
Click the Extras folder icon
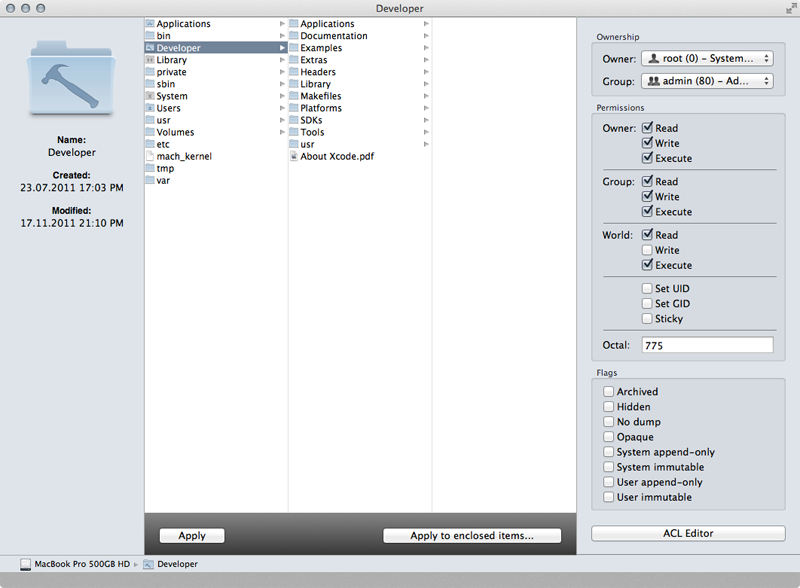(x=294, y=60)
